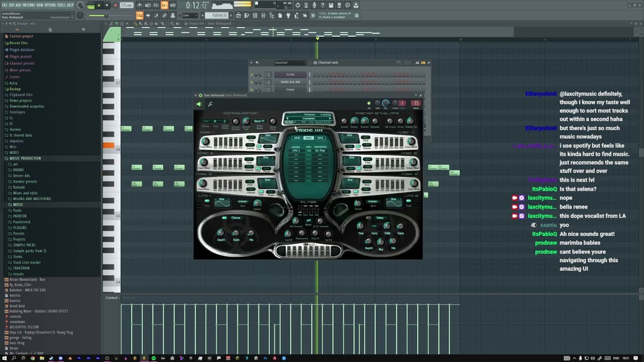
Task: Click the Bend VT glide mode selector
Action: (259, 121)
